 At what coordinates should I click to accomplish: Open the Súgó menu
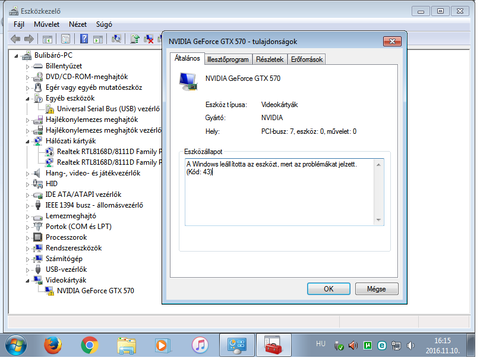pyautogui.click(x=104, y=24)
